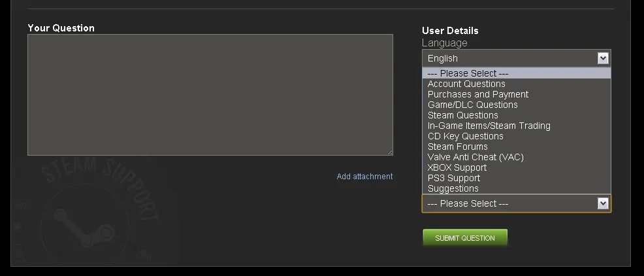Collapse the category dropdown via its arrow

click(603, 203)
